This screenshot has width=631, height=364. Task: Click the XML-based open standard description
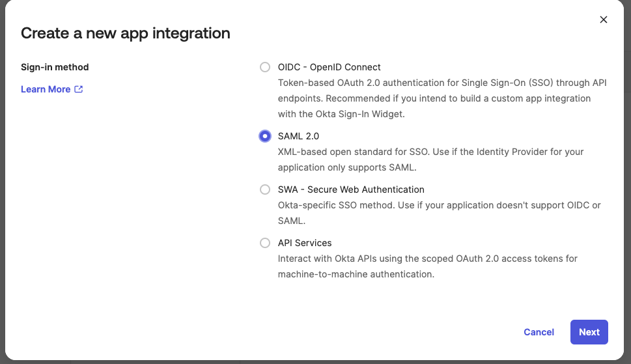pyautogui.click(x=430, y=160)
